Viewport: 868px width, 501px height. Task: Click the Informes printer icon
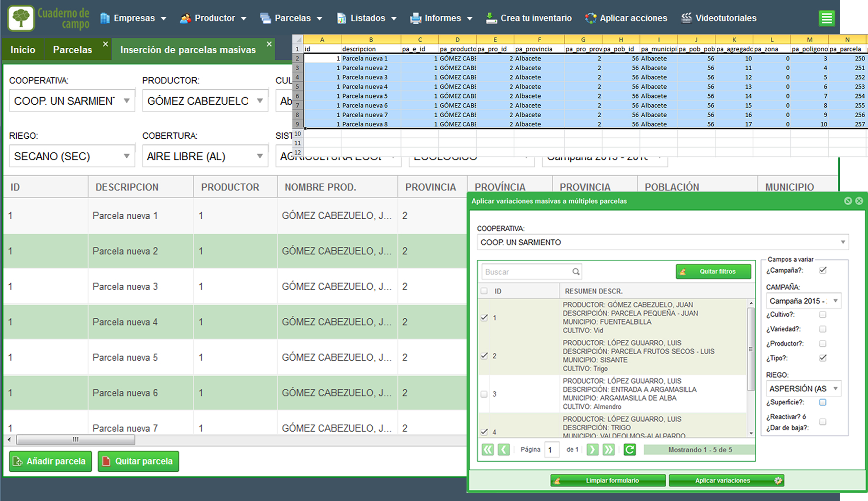click(415, 18)
